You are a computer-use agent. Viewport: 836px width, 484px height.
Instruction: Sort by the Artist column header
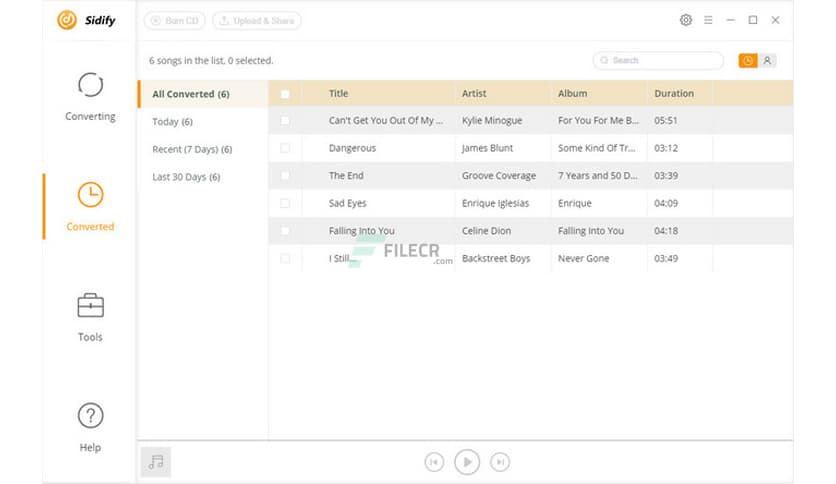[474, 93]
